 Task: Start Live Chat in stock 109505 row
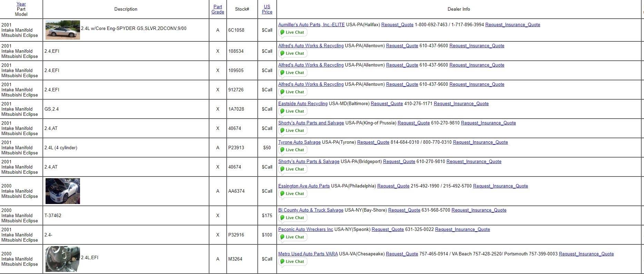(x=293, y=73)
